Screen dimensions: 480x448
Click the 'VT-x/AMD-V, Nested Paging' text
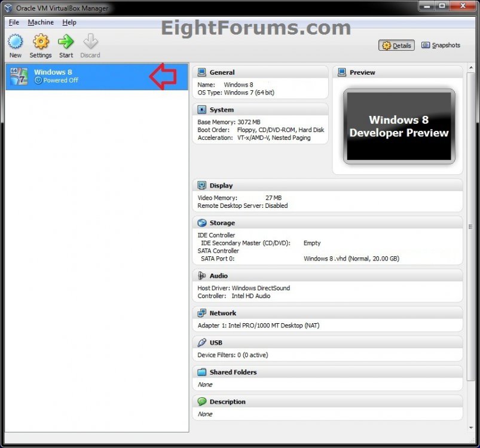point(274,138)
